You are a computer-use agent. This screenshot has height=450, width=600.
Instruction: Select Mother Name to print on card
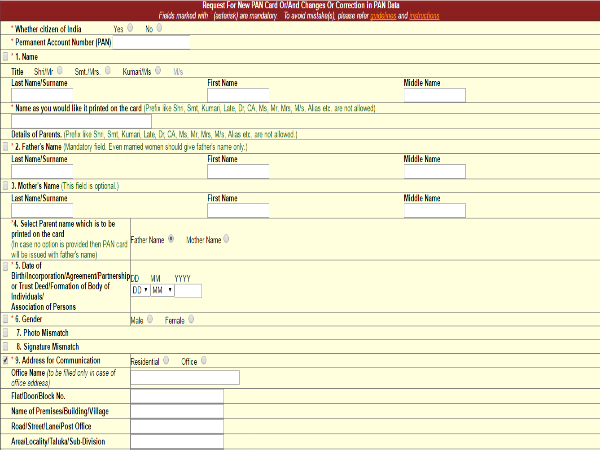[227, 239]
